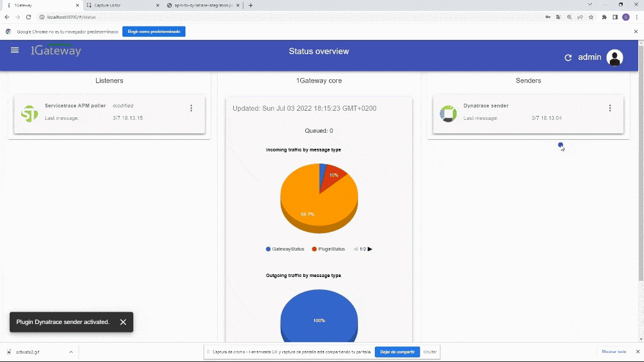Click the 1Gateway logo
Image resolution: width=644 pixels, height=362 pixels.
point(56,50)
